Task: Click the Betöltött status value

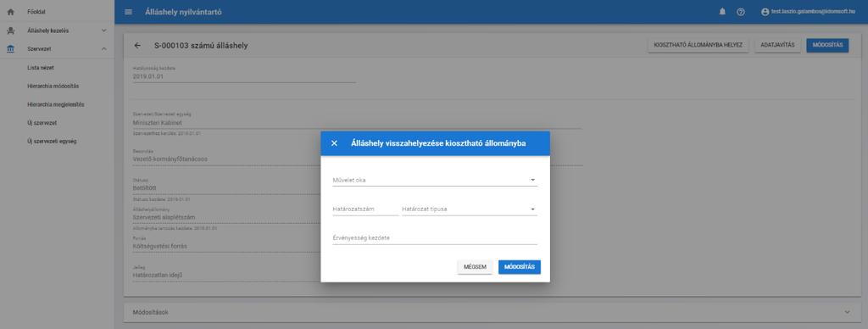Action: (x=144, y=187)
